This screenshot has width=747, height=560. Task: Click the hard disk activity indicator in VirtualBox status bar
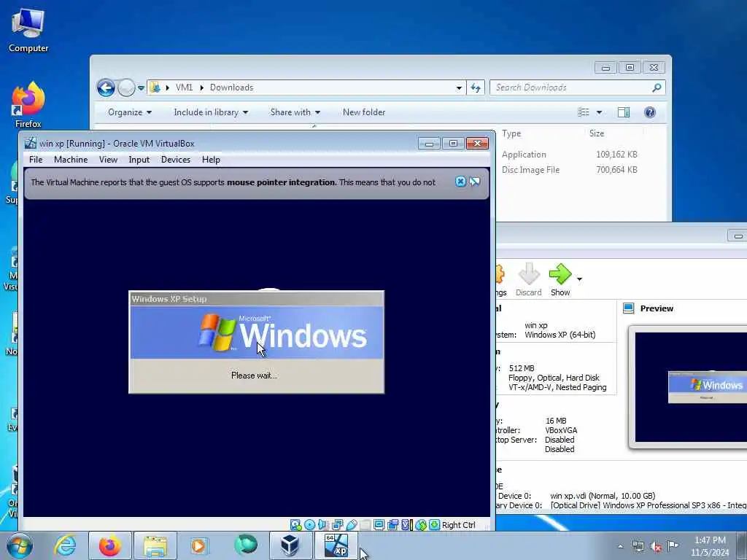pyautogui.click(x=296, y=525)
